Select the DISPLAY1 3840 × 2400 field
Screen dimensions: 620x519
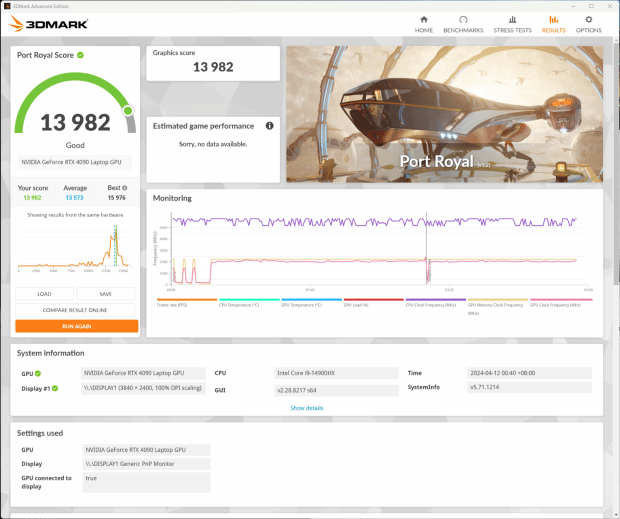coord(143,388)
